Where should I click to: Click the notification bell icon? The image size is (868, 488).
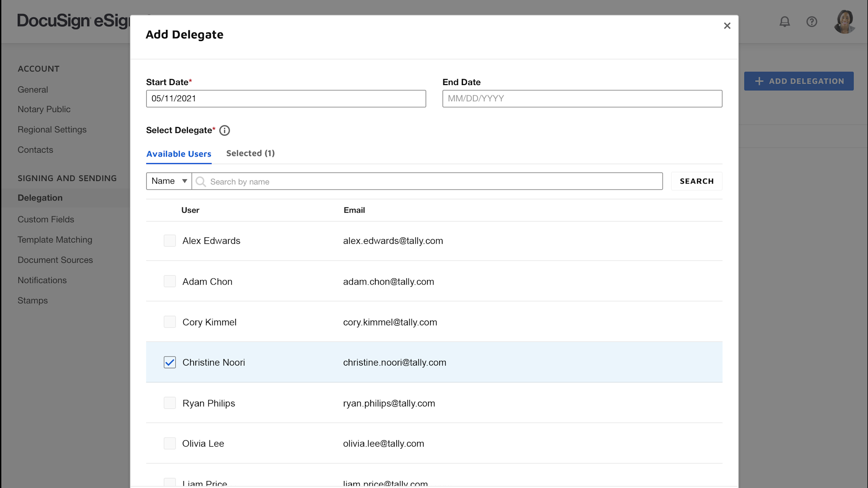[x=784, y=22]
